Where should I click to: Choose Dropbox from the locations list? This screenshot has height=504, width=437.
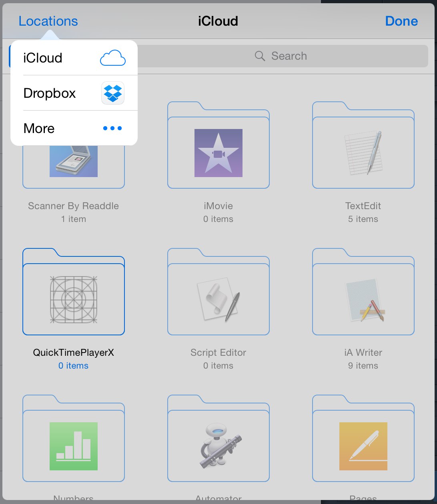[74, 93]
